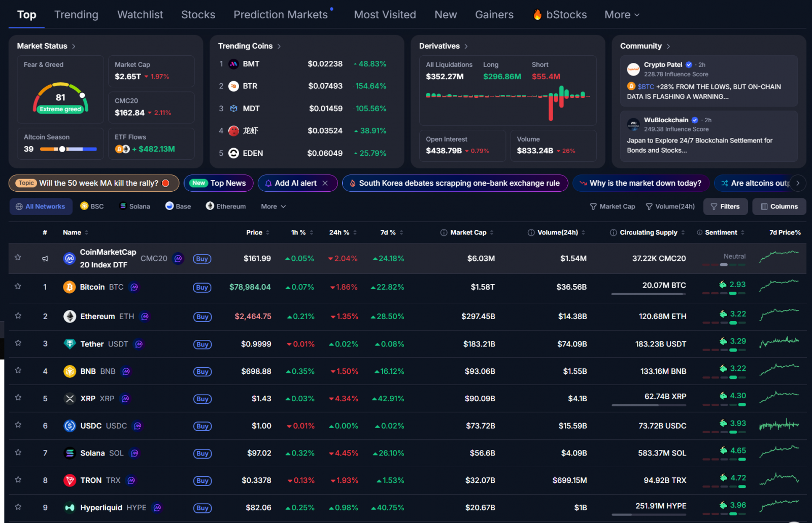Click the BNB coin logo
812x523 pixels.
coord(70,371)
